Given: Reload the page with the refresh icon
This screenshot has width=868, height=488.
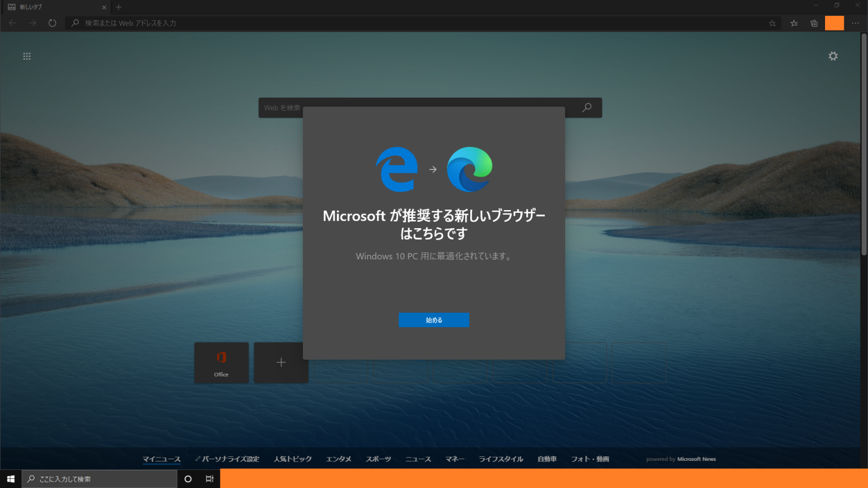Looking at the screenshot, I should pos(53,23).
